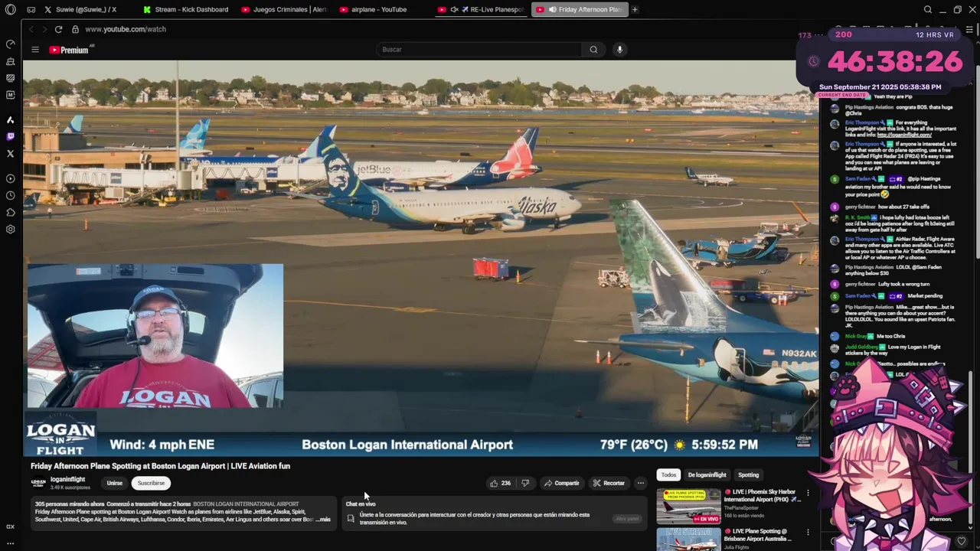Select the Todos filter chip
980x551 pixels.
(x=668, y=475)
